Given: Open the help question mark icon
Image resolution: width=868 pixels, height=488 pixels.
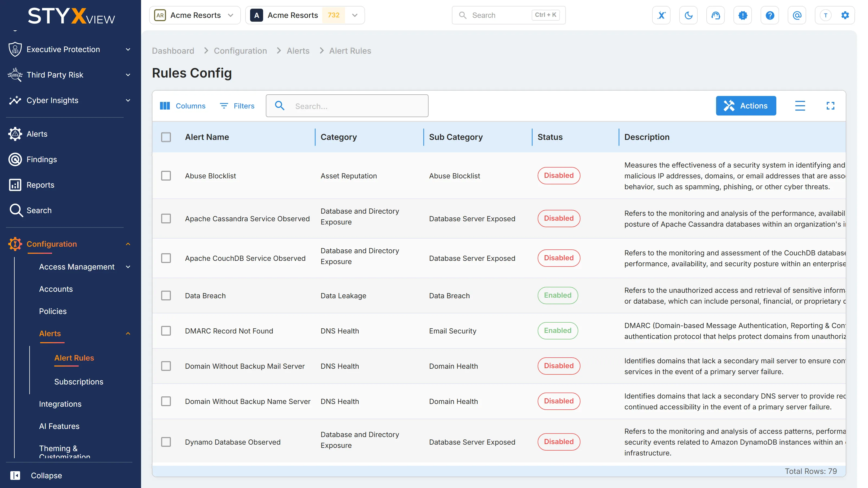Looking at the screenshot, I should click(770, 15).
